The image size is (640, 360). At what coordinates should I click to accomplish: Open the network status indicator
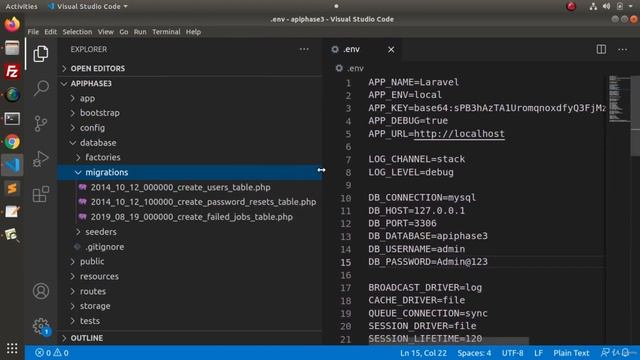[593, 6]
